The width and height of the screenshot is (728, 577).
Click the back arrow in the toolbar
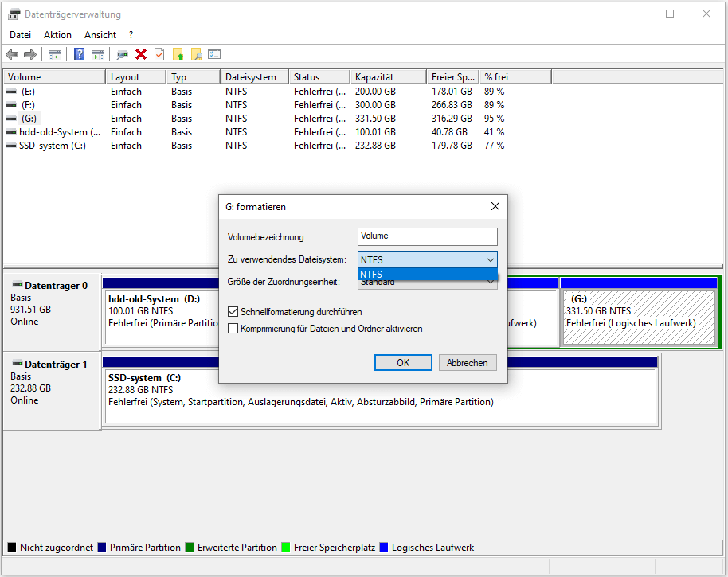click(12, 54)
